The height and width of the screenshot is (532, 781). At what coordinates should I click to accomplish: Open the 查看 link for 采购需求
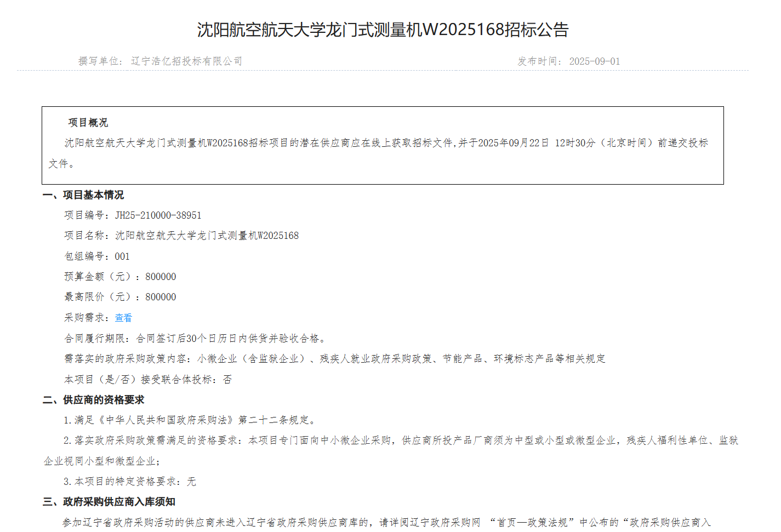click(123, 318)
